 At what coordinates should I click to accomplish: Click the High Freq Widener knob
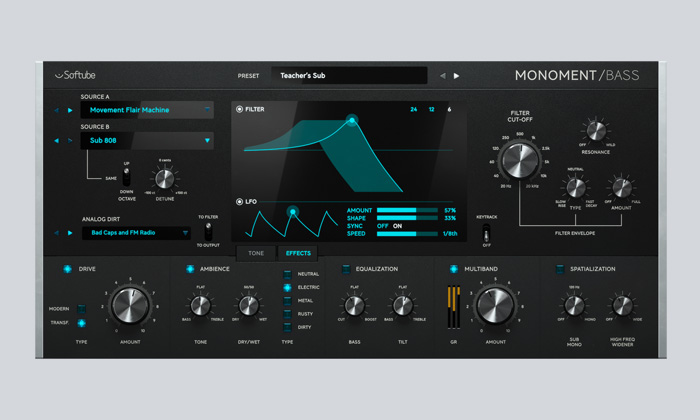pos(622,306)
